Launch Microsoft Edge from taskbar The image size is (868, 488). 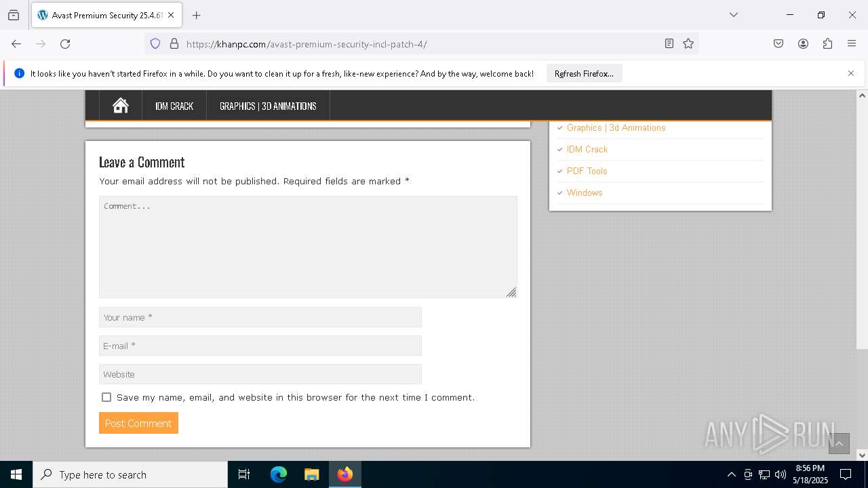point(279,474)
